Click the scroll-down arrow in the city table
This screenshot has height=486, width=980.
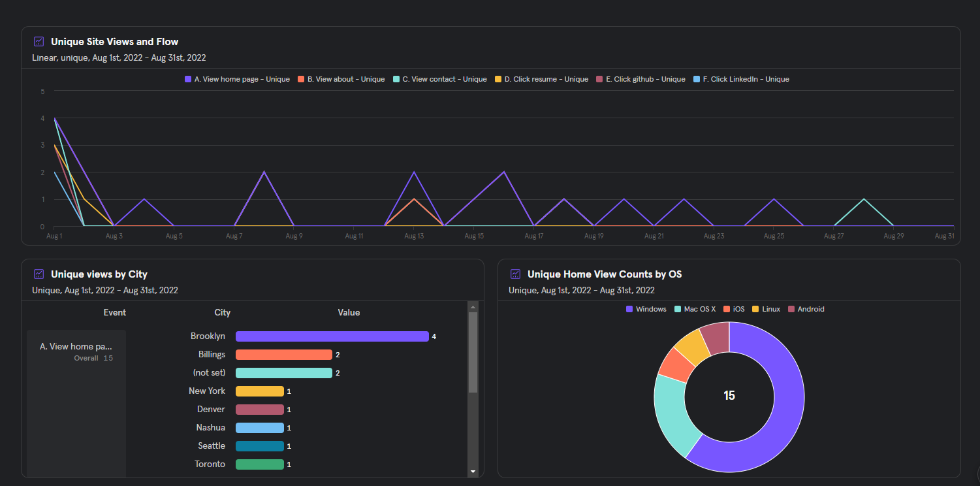tap(473, 471)
